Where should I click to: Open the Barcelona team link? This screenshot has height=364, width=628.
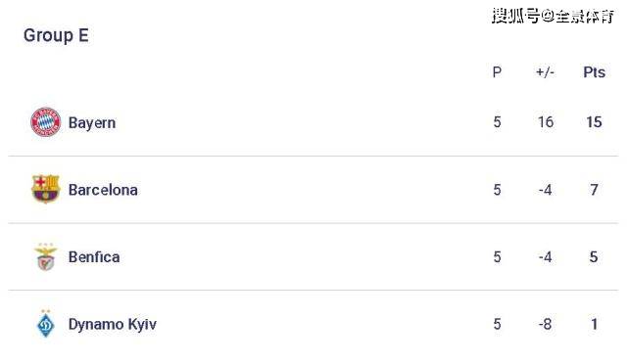click(x=103, y=190)
